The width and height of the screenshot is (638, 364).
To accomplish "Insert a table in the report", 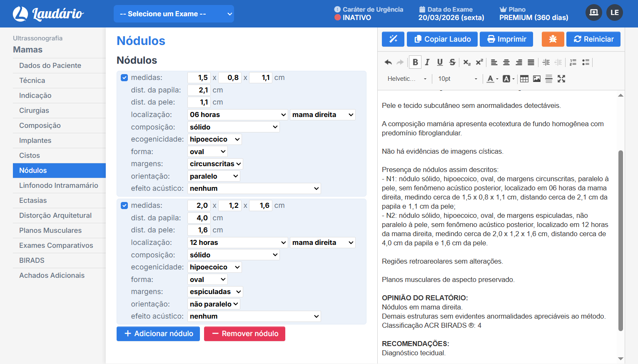I will (x=524, y=79).
